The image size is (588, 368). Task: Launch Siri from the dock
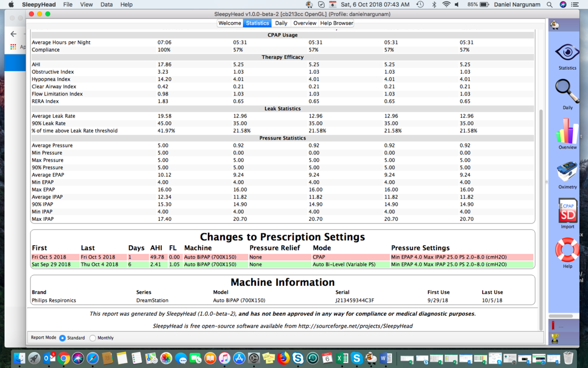click(78, 358)
